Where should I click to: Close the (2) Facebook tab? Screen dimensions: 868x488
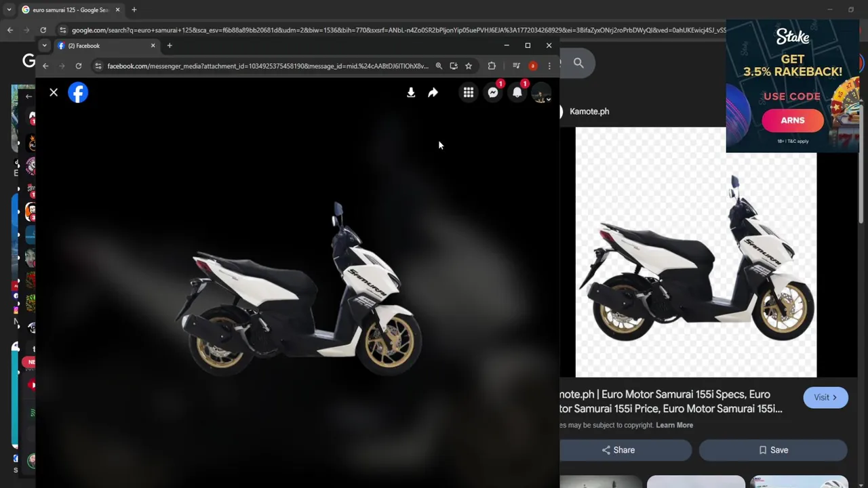click(x=153, y=45)
